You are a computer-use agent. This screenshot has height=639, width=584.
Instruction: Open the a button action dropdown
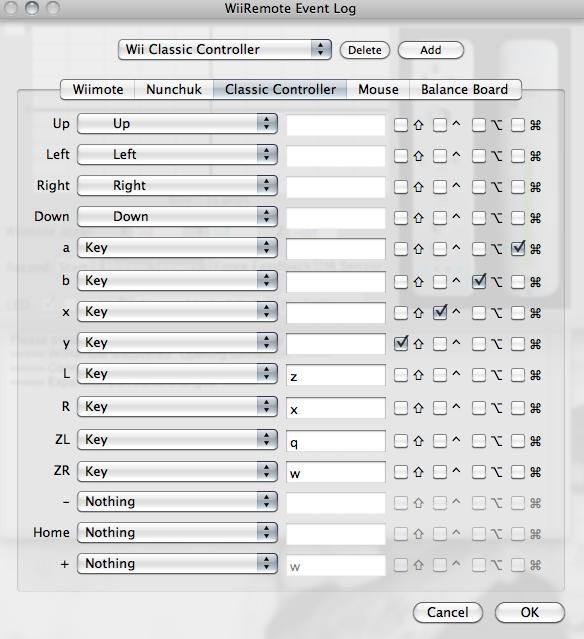tap(177, 247)
